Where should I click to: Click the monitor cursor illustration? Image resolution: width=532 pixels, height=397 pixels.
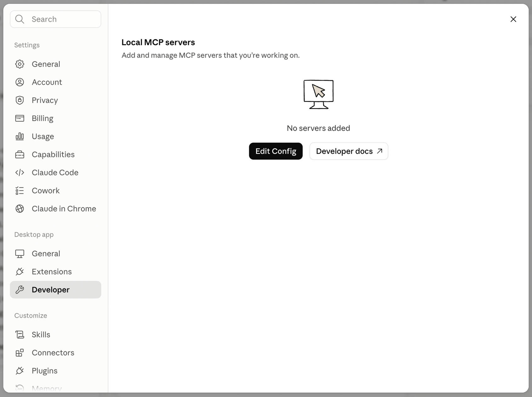pos(318,94)
